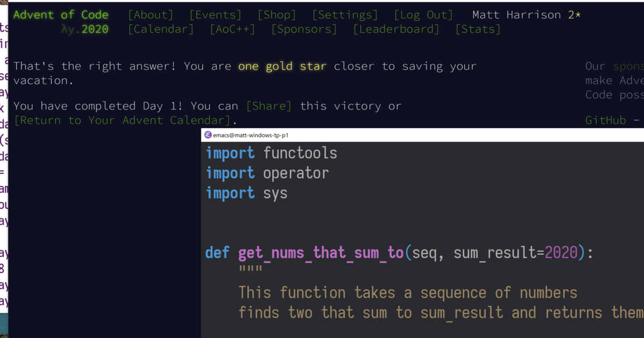This screenshot has width=644, height=338.
Task: Open the Calendar page
Action: click(x=160, y=29)
